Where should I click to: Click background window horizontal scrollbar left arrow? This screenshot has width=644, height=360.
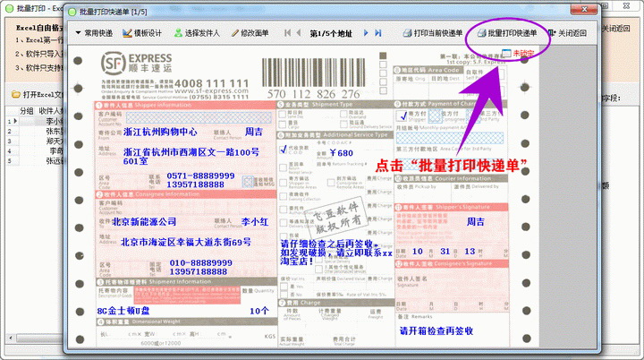click(10, 339)
